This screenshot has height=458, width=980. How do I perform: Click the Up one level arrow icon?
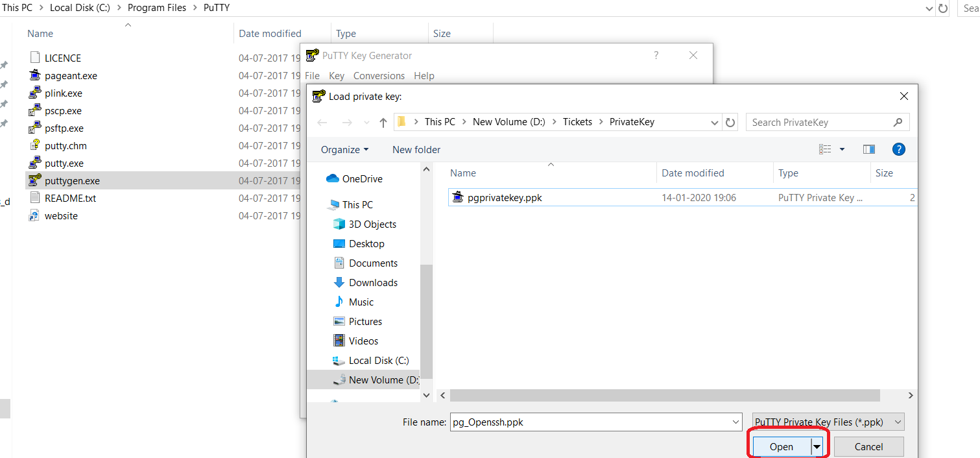(383, 123)
